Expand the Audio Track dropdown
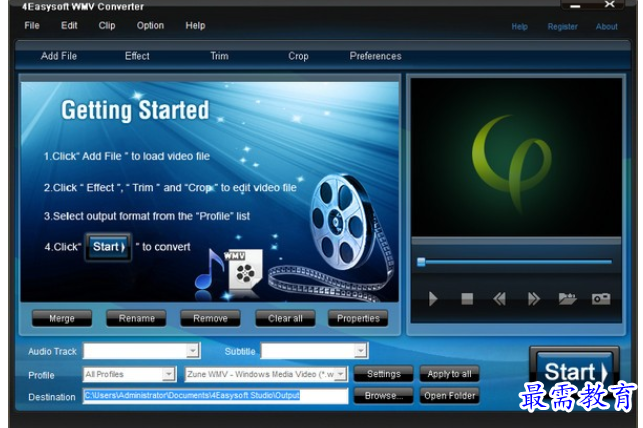Screen dimensions: 643x428 [x=192, y=351]
